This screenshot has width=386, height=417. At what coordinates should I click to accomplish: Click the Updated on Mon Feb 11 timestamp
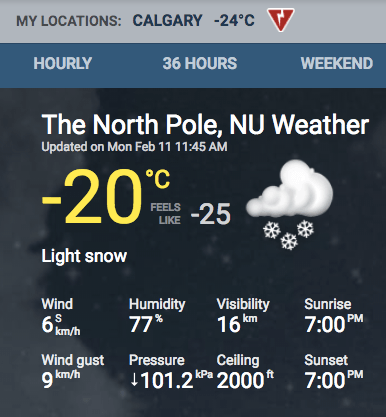(134, 147)
